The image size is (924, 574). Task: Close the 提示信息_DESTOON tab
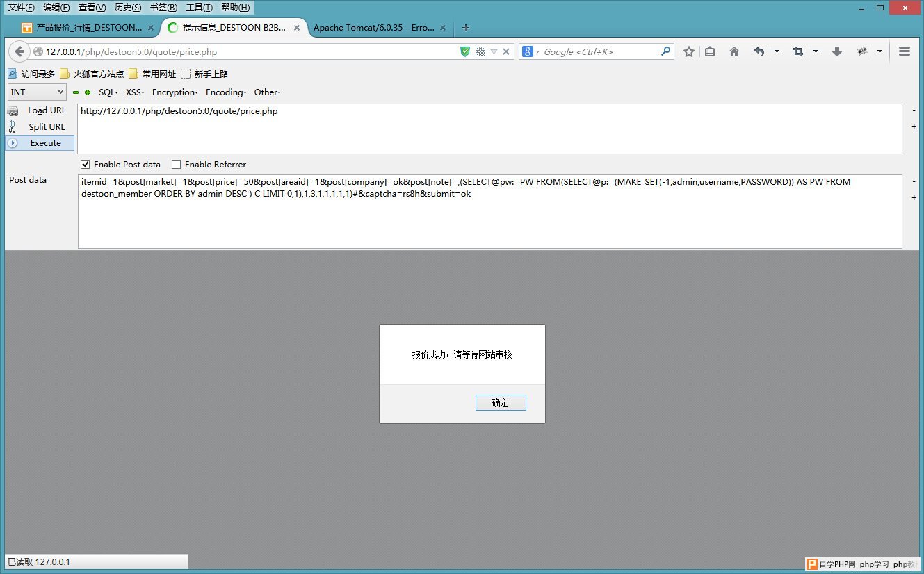coord(297,28)
